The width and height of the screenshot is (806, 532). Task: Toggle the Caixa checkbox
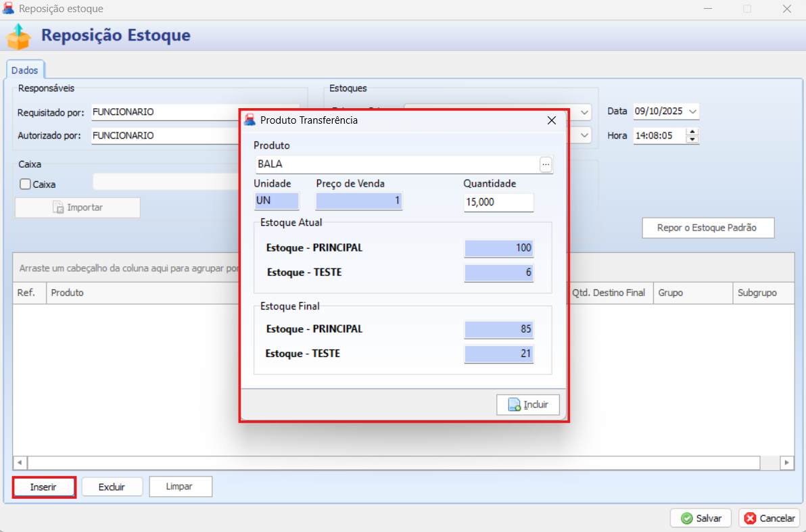tap(26, 184)
